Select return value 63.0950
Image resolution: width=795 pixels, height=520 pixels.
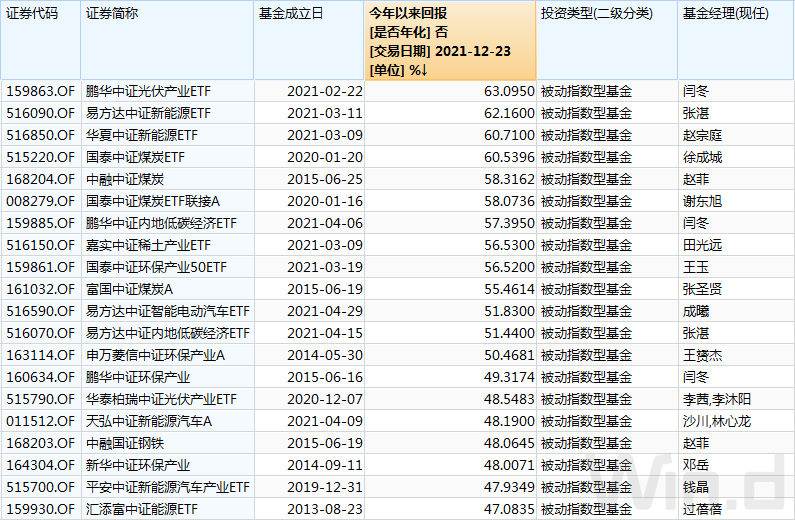click(509, 92)
